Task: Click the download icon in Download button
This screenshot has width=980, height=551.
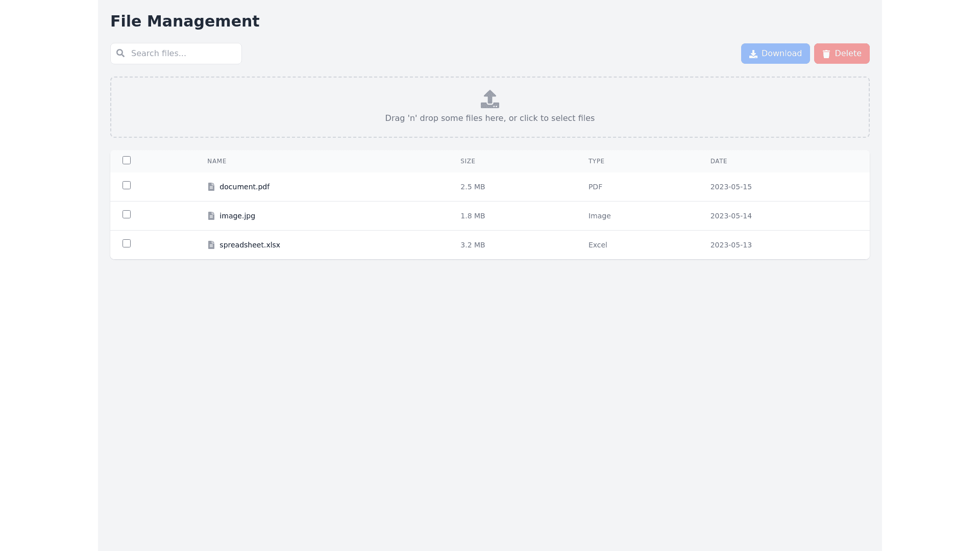Action: point(753,54)
